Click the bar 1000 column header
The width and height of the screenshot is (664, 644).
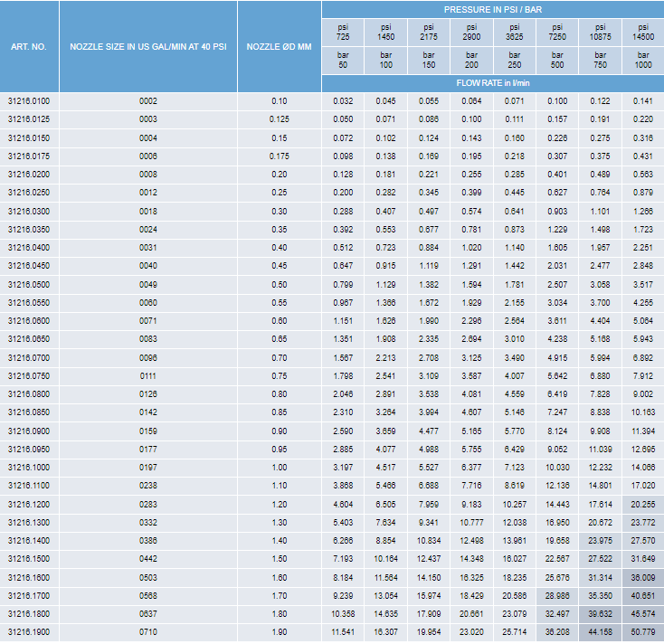tap(642, 60)
